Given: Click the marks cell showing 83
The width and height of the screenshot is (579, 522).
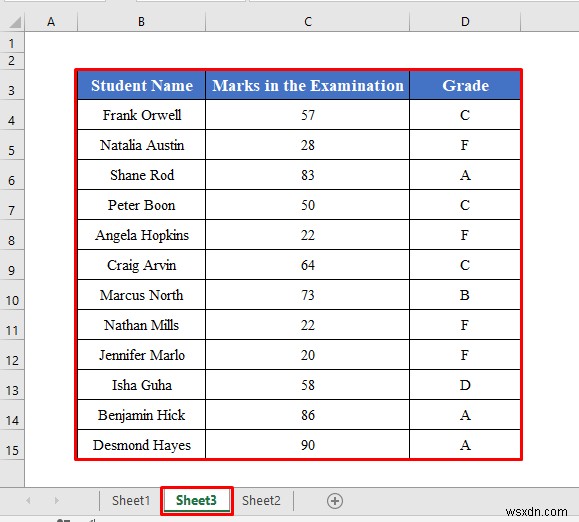Looking at the screenshot, I should [x=308, y=175].
